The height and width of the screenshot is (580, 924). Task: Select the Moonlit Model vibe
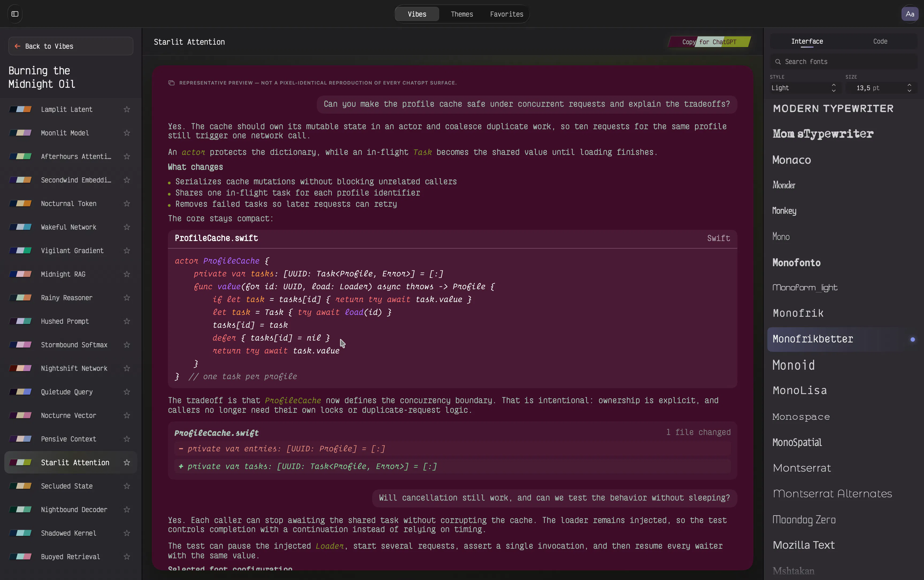click(x=71, y=133)
